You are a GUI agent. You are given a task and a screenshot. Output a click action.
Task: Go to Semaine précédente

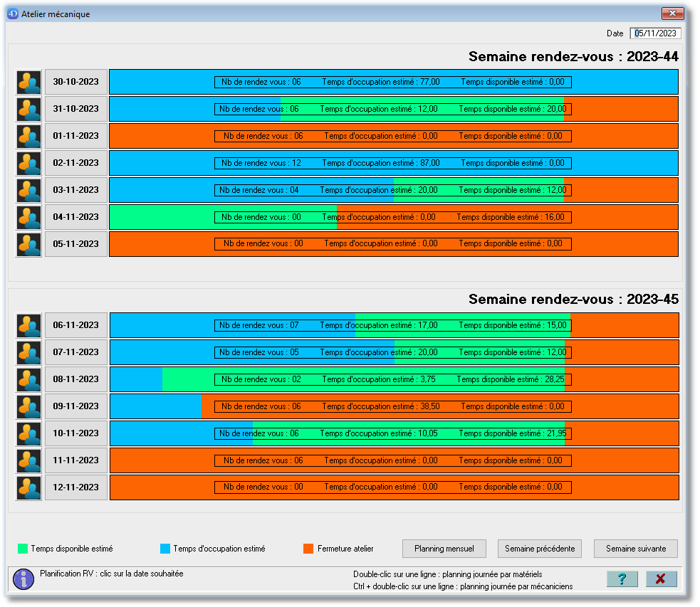click(x=540, y=549)
